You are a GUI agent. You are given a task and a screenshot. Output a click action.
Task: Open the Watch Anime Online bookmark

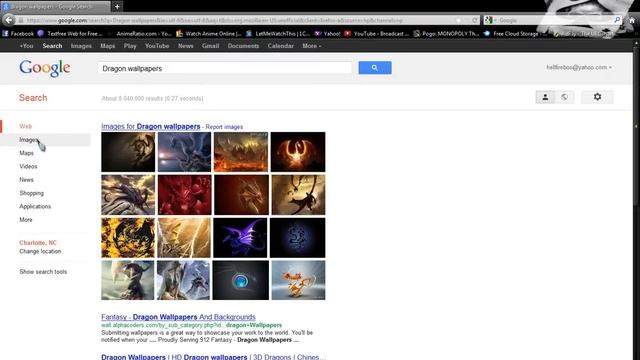point(209,33)
